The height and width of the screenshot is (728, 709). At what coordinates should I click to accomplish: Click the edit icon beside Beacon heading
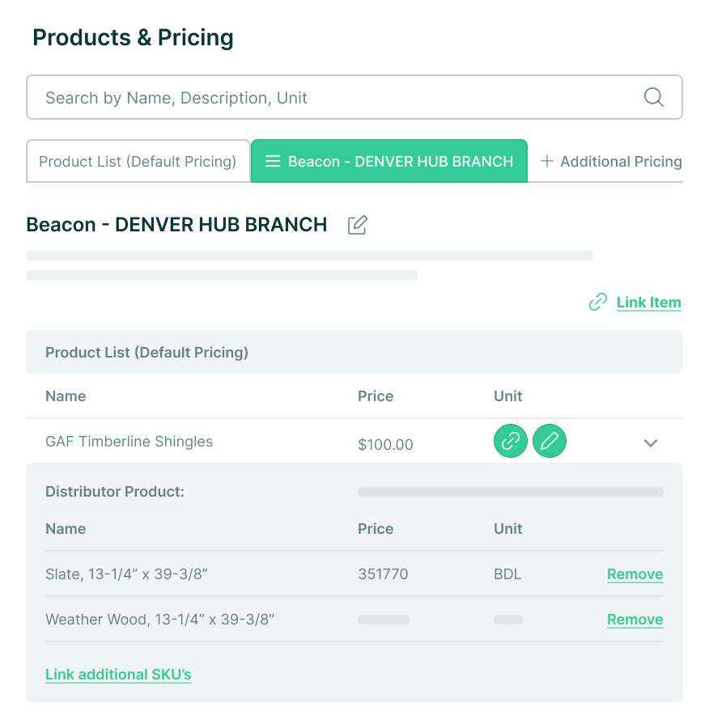point(357,225)
